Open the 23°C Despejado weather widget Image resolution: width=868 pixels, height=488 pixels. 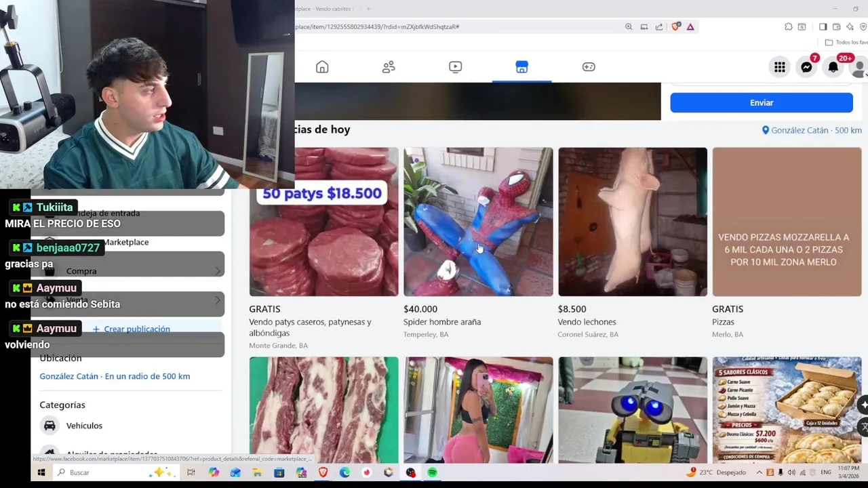coord(716,472)
